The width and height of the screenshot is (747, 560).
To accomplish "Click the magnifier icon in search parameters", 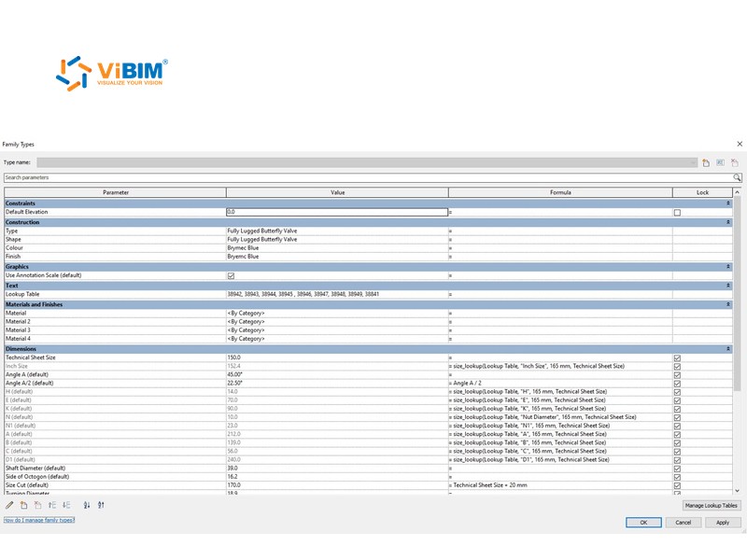I will click(737, 177).
